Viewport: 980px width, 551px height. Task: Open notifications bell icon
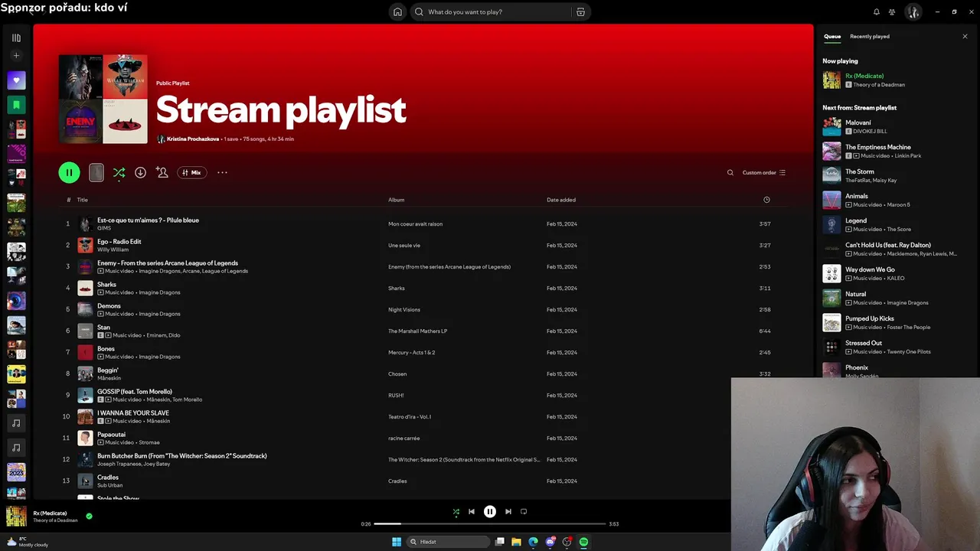pos(877,12)
